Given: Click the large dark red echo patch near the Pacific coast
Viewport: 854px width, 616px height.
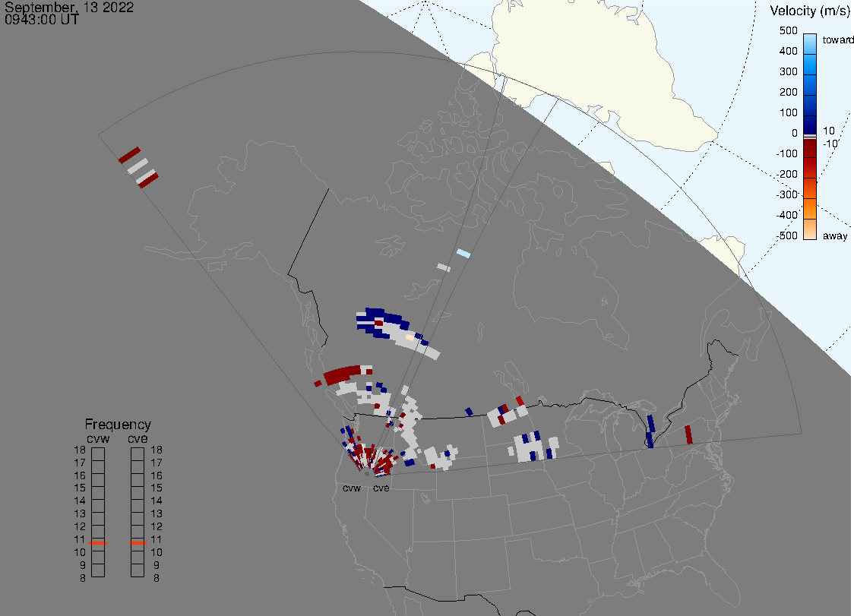Looking at the screenshot, I should point(343,375).
